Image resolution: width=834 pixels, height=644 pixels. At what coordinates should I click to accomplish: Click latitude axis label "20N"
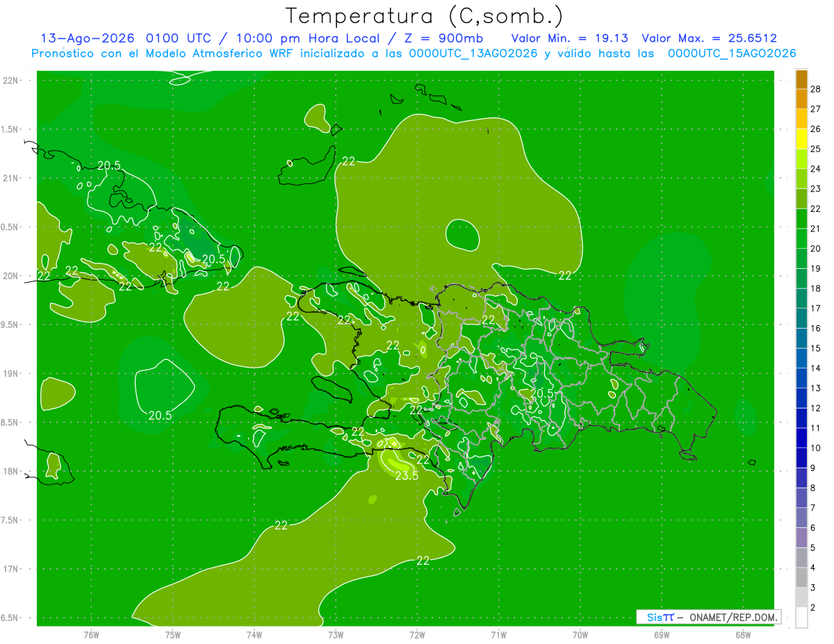(x=12, y=276)
